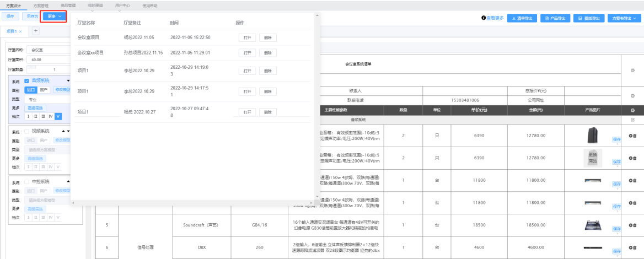Click plus icon in DBX 4600.00 row
644x259 pixels.
coord(630,247)
